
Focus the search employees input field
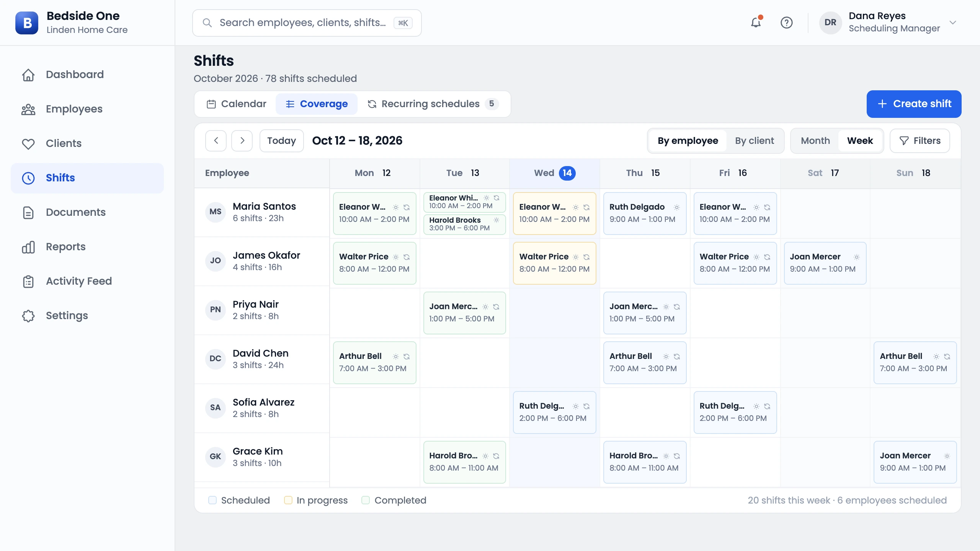[x=307, y=23]
